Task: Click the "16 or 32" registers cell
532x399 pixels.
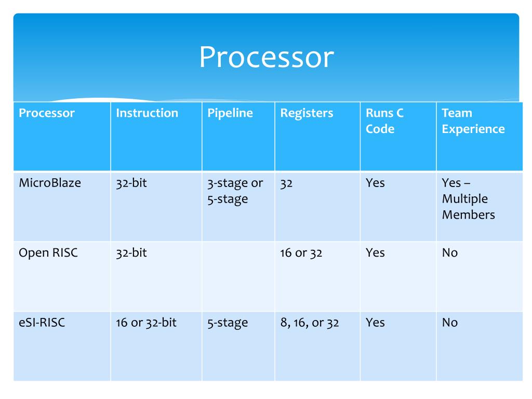Action: pyautogui.click(x=317, y=276)
